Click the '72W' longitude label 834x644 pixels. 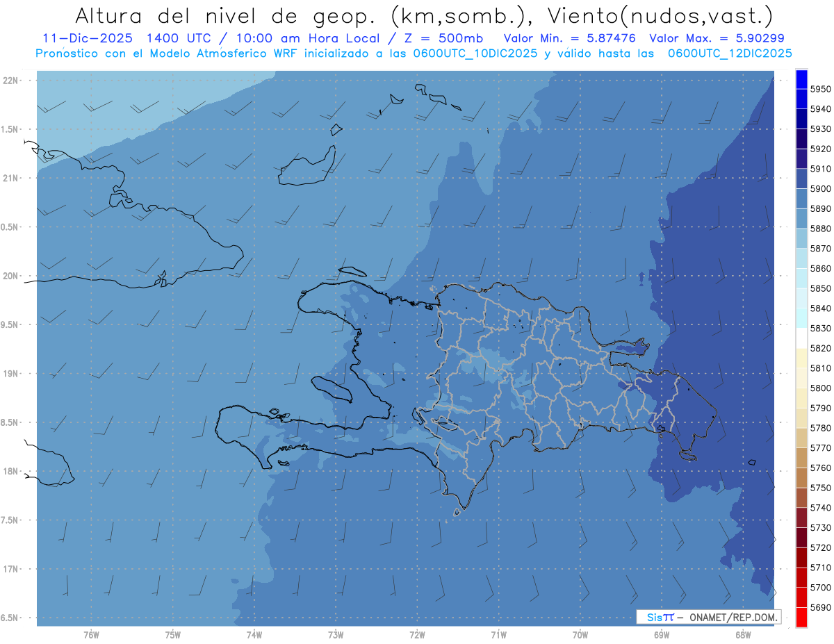(418, 635)
